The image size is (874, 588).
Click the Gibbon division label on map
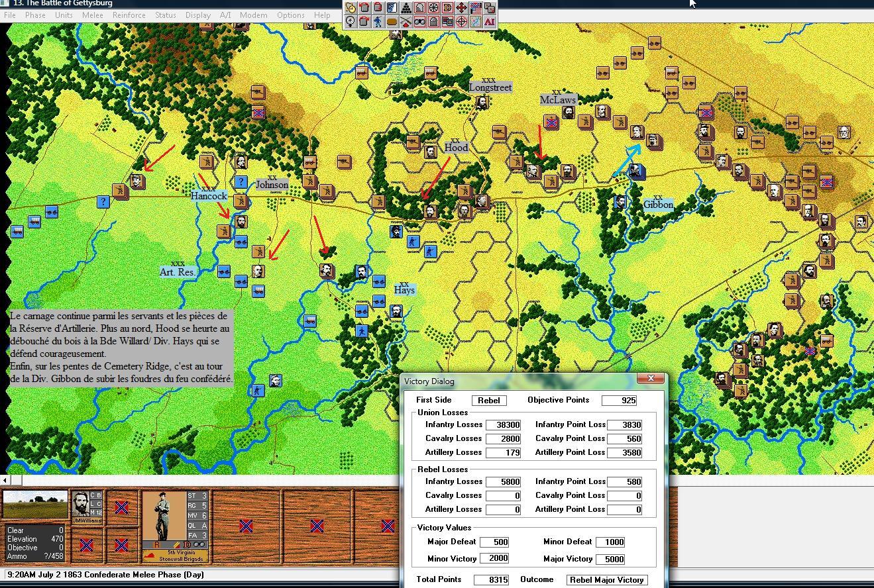[x=659, y=205]
